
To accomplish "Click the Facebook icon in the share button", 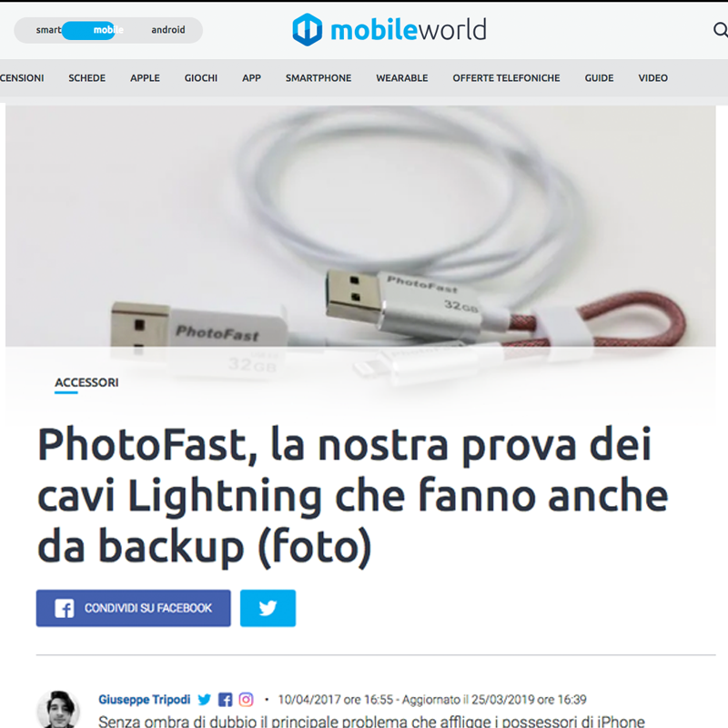I will coord(64,608).
